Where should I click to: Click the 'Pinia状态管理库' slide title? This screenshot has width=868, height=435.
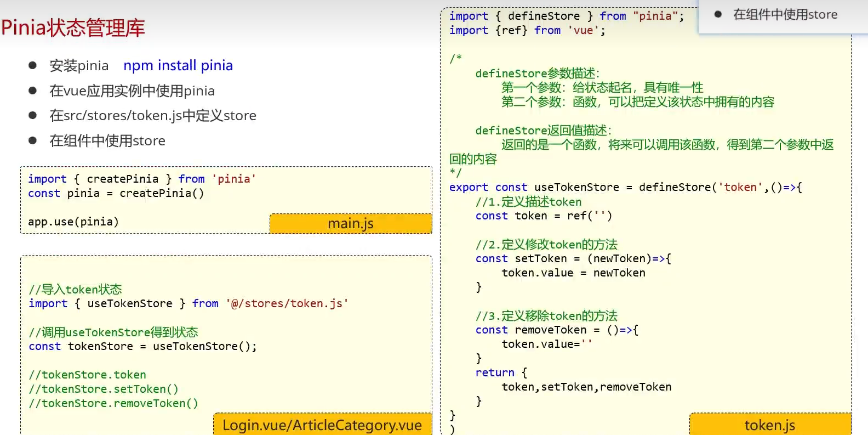click(x=73, y=27)
